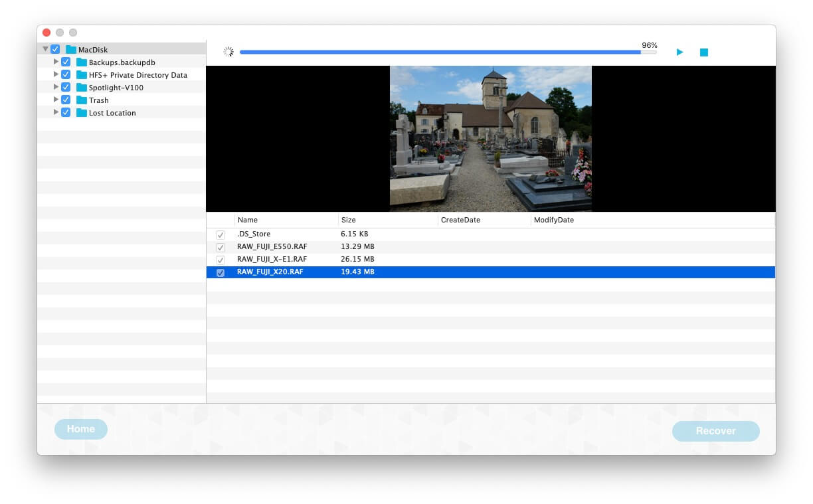Image resolution: width=813 pixels, height=504 pixels.
Task: Toggle the Backups.backupdb checkbox
Action: [66, 62]
